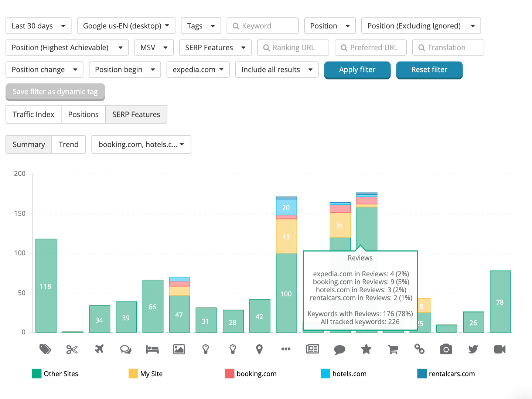Expand the MSV dropdown
Viewport: 532px width, 399px height.
point(154,48)
